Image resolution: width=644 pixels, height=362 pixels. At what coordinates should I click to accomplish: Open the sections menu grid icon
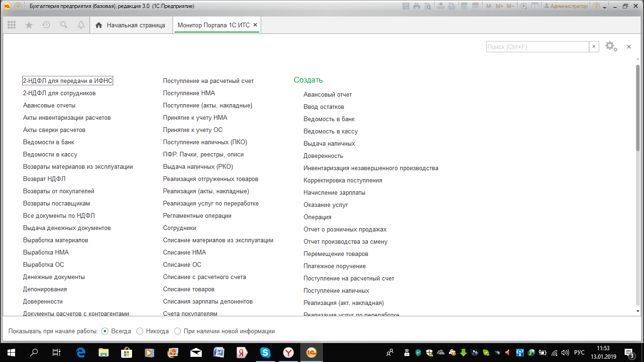pos(12,25)
